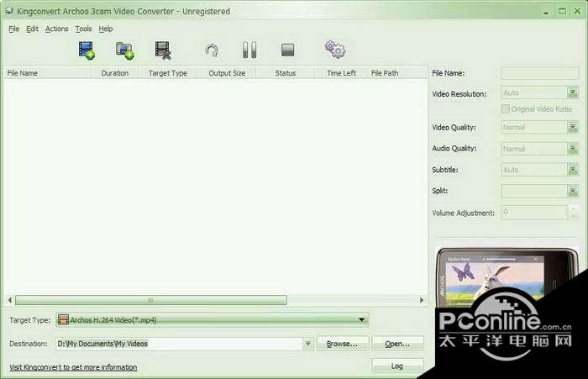Viewport: 588px width, 379px height.
Task: Click the Log button
Action: pos(397,366)
